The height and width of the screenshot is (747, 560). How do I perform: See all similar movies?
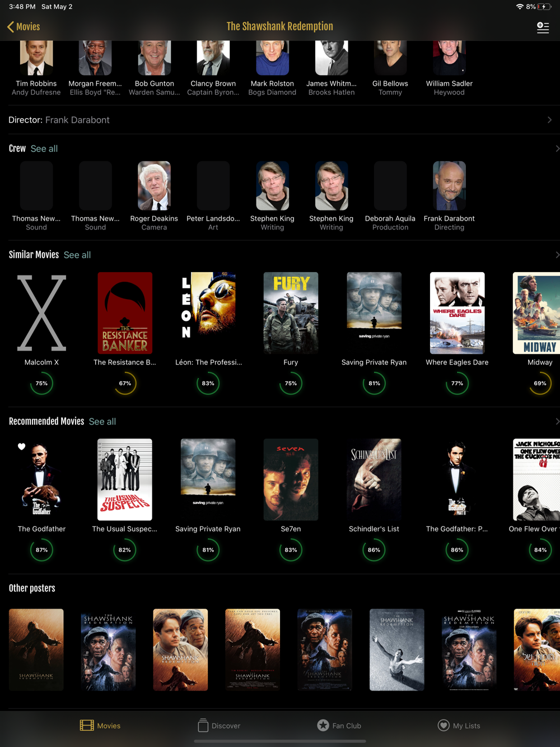(x=77, y=255)
